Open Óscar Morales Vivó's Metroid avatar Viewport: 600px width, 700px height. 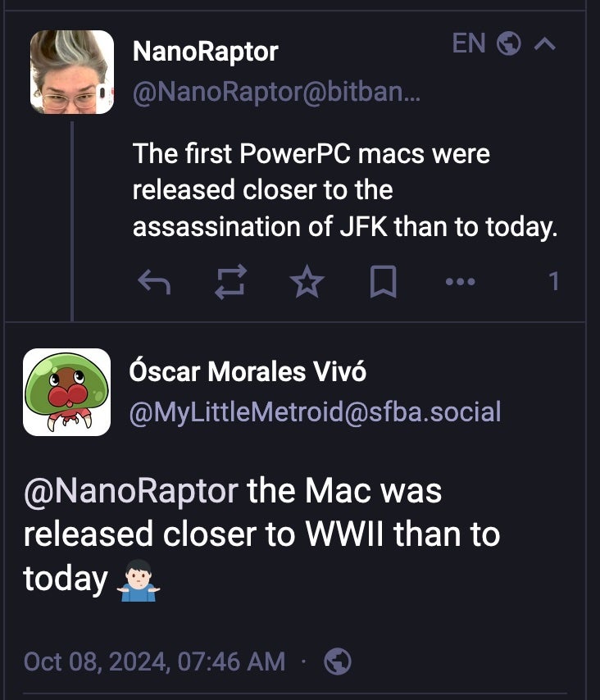click(66, 392)
